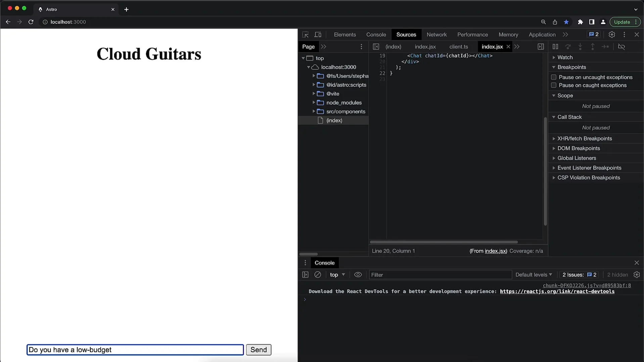This screenshot has height=362, width=644.
Task: Expand Global Listeners section
Action: [x=554, y=158]
